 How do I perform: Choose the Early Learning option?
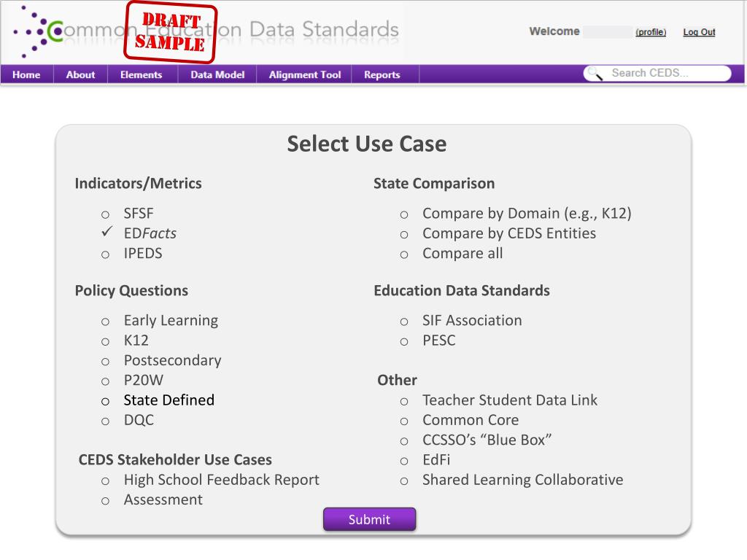coord(105,322)
